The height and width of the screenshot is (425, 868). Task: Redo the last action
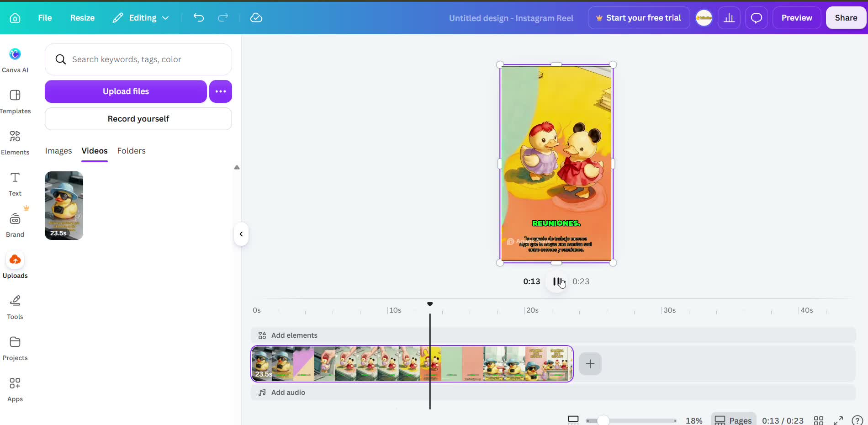(223, 18)
